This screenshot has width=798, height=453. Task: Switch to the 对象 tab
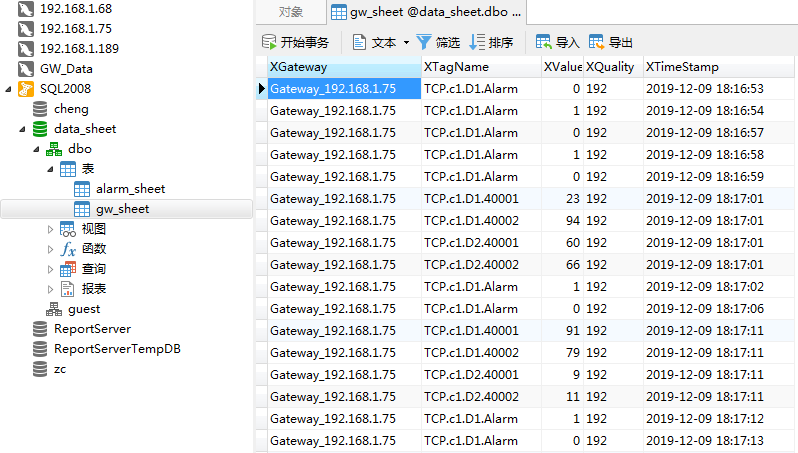tap(291, 12)
